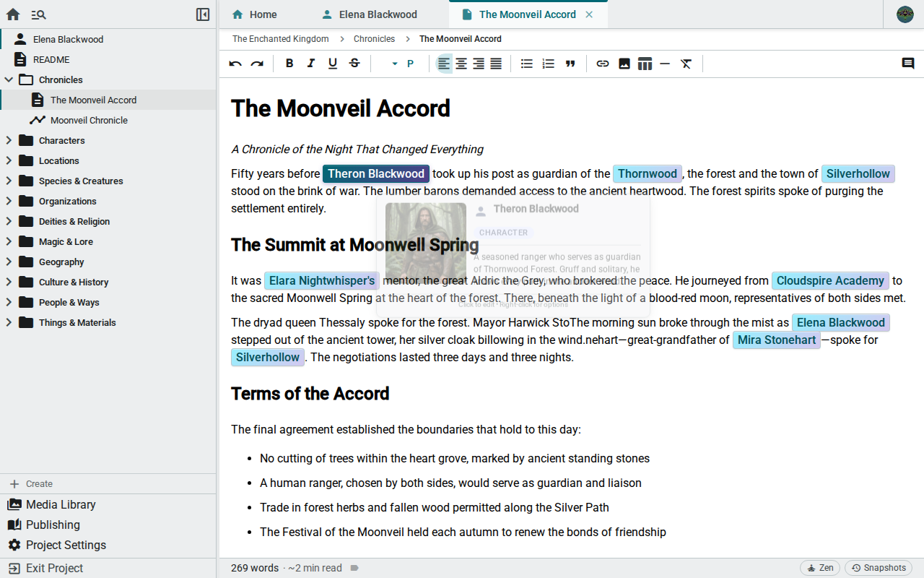924x578 pixels.
Task: Insert a table
Action: pos(645,64)
